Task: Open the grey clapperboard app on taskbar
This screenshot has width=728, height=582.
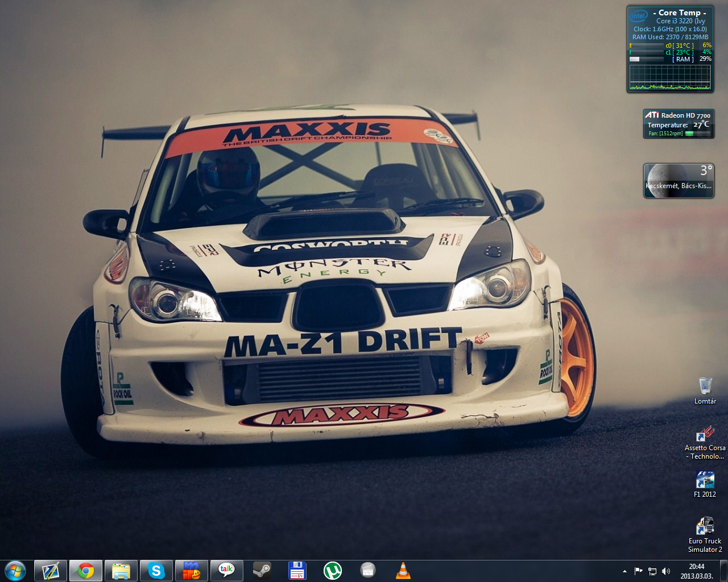Action: coord(368,571)
